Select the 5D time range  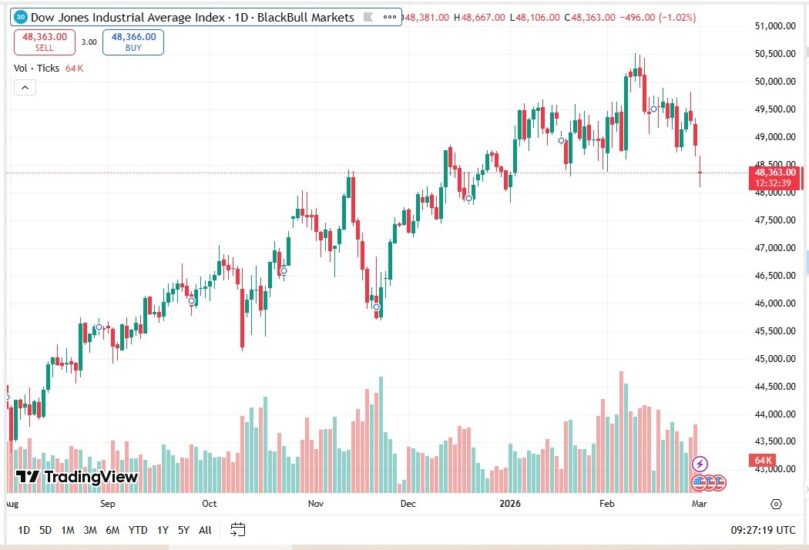pos(46,530)
